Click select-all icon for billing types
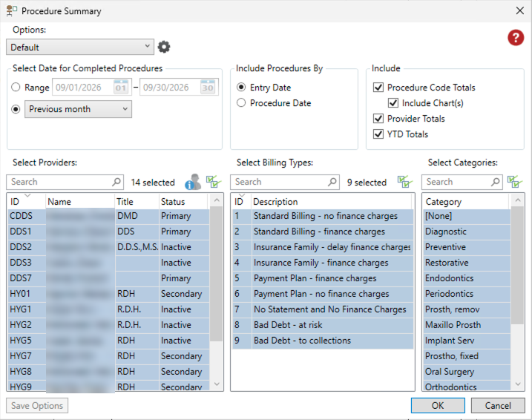Screen dimensions: 532x420 [x=405, y=182]
